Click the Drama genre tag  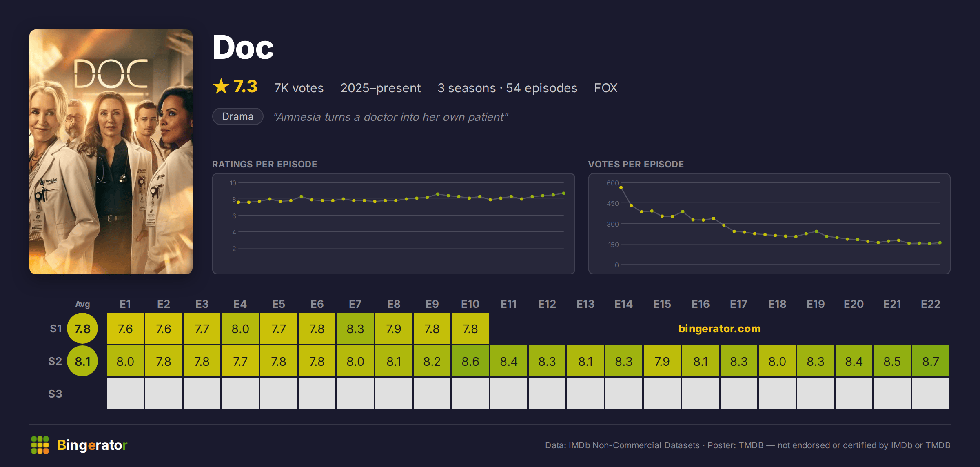(238, 117)
